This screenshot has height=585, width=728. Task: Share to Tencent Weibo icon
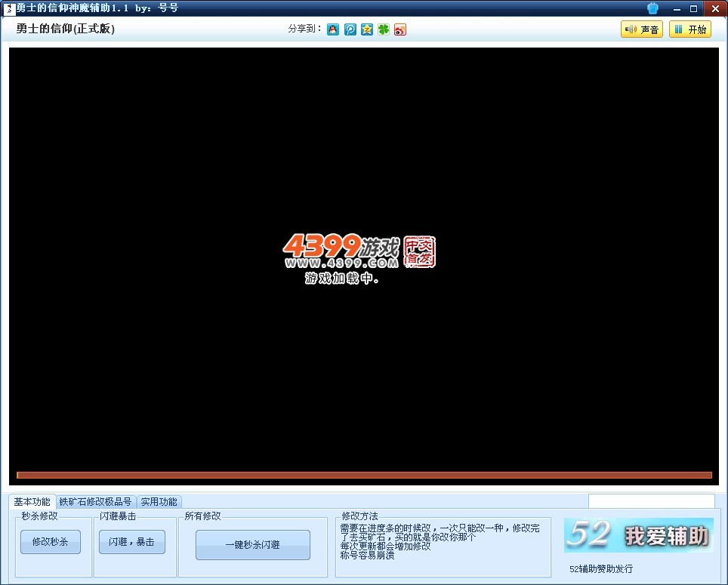350,29
